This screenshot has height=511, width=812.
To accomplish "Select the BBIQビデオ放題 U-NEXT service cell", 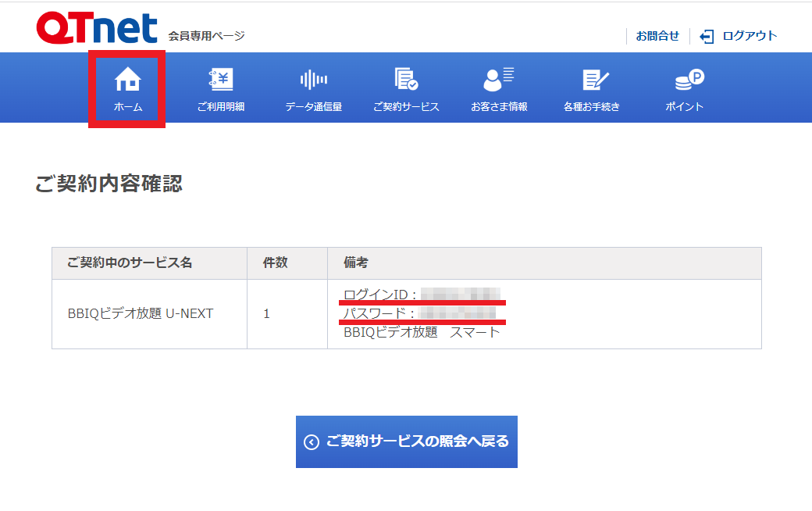I will coord(141,313).
